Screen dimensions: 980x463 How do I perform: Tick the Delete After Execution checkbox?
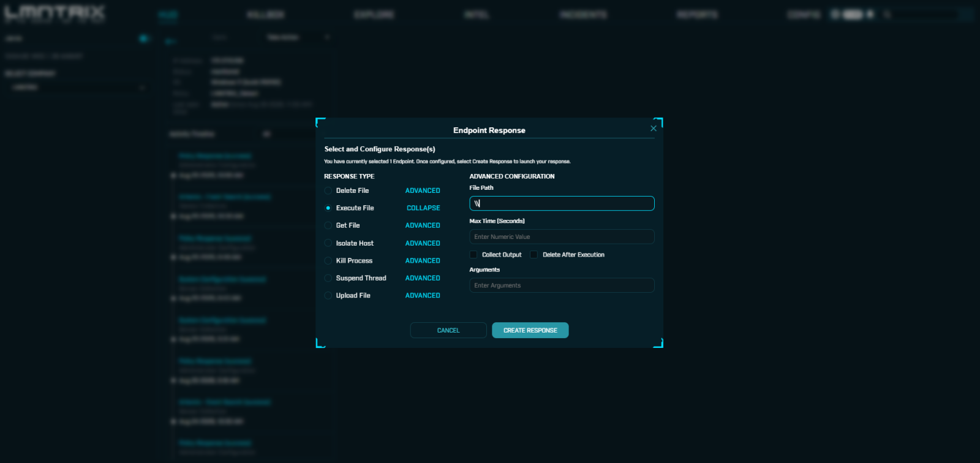click(534, 255)
